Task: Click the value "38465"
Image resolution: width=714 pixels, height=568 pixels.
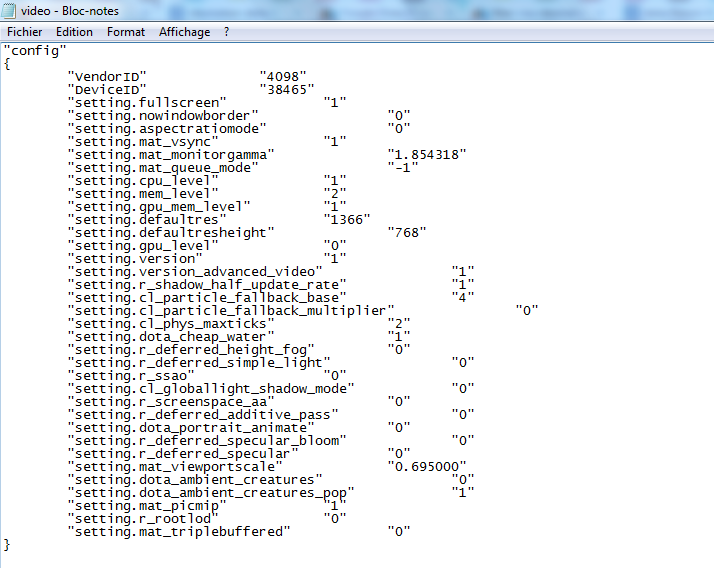Action: point(287,90)
